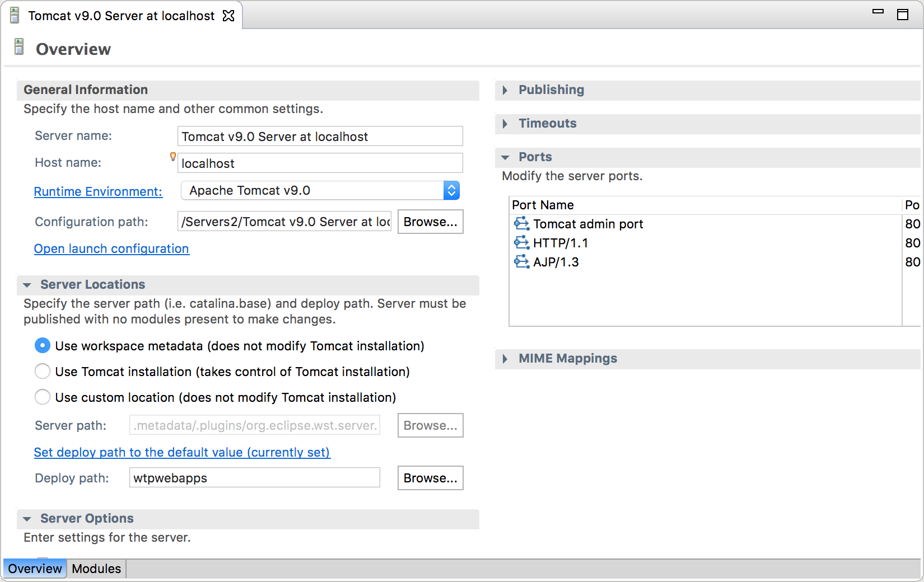Select the AJP/1.3 port name
The width and height of the screenshot is (924, 582).
pyautogui.click(x=556, y=262)
